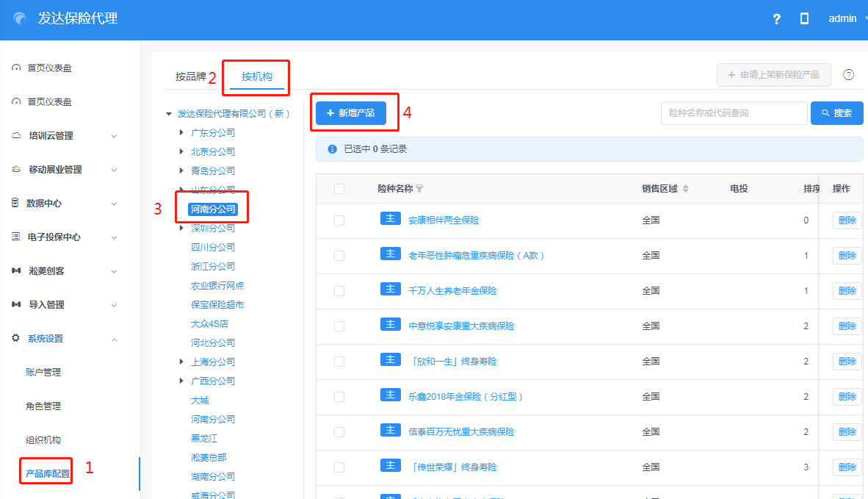
Task: Check the box for 安康相伴两全保险
Action: [x=339, y=220]
